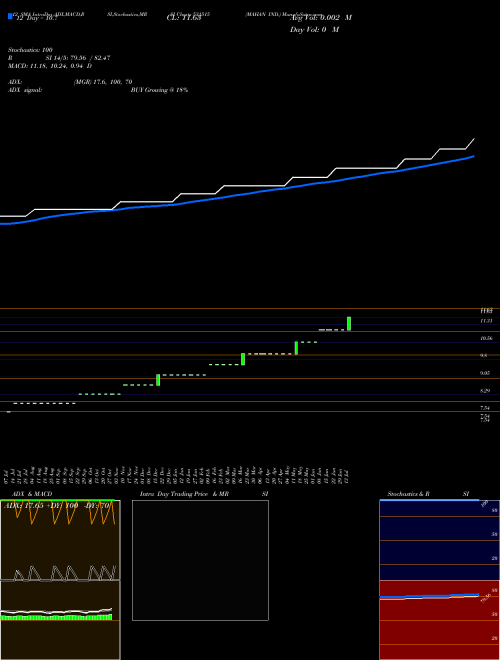Click the '(MGR) 17.6, 100, 70' ADX value

[x=103, y=82]
